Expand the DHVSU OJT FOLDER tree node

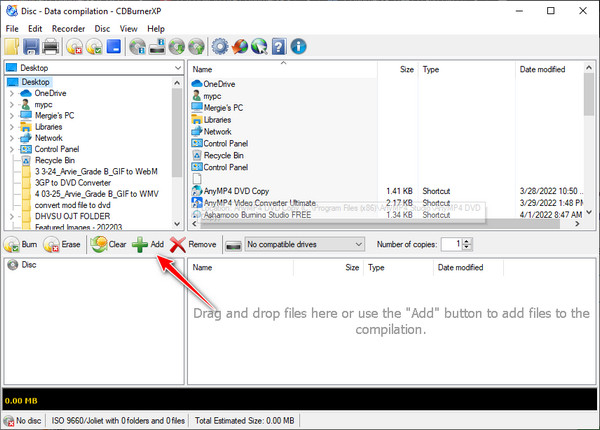(x=11, y=217)
